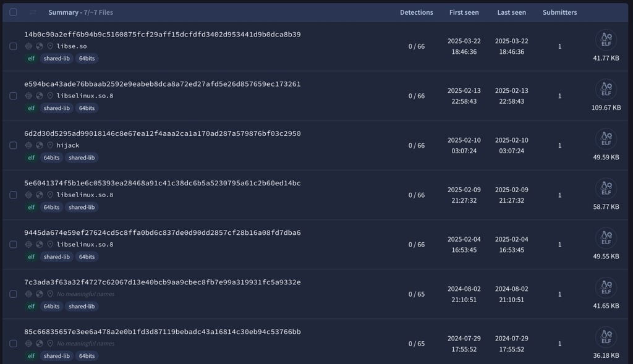Sort by the First seen column header
The width and height of the screenshot is (633, 364).
pos(464,12)
